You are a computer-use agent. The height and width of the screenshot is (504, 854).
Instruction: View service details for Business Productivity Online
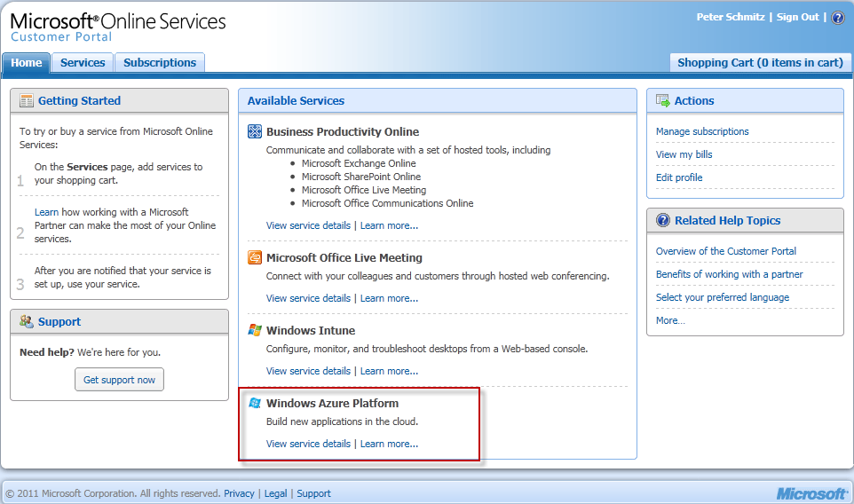click(308, 225)
